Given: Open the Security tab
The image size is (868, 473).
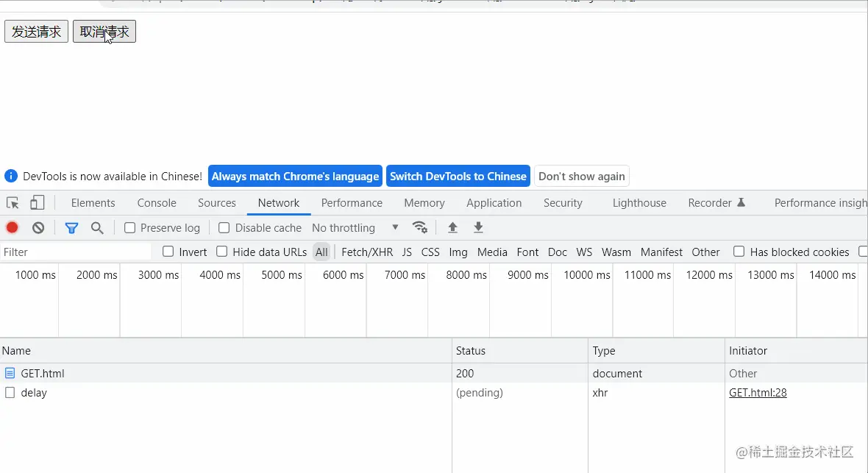Looking at the screenshot, I should (563, 203).
